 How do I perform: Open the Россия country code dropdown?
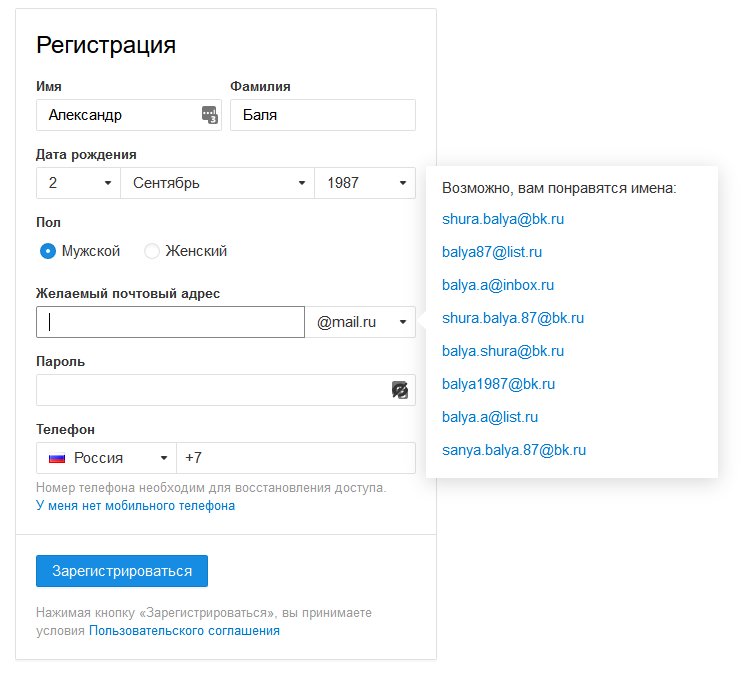106,458
